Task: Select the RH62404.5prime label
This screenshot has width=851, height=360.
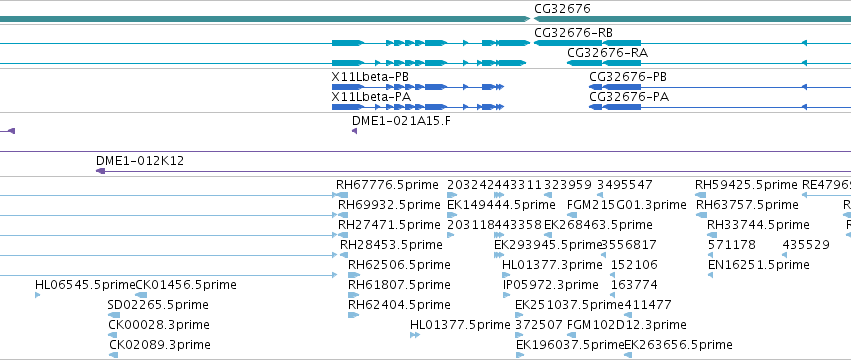Action: click(x=399, y=305)
